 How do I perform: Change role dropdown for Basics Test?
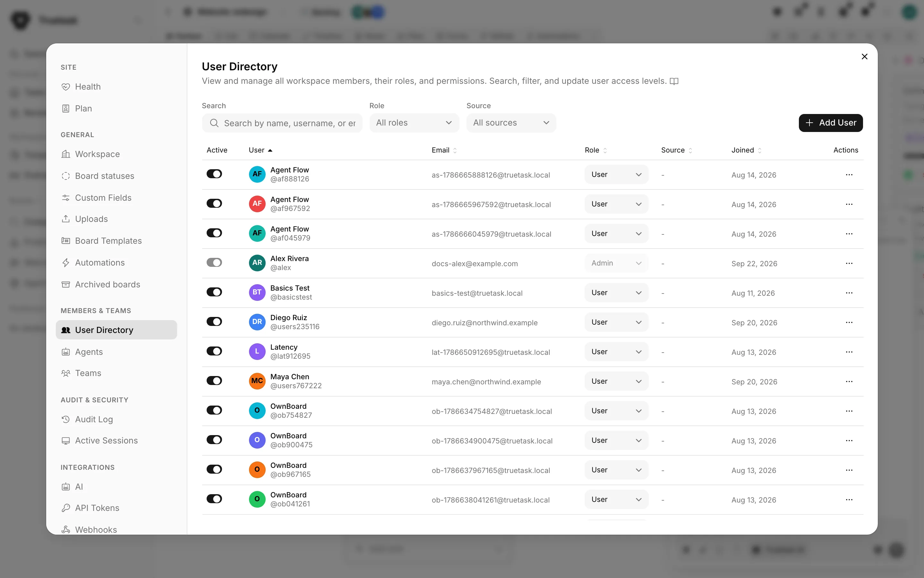[616, 293]
